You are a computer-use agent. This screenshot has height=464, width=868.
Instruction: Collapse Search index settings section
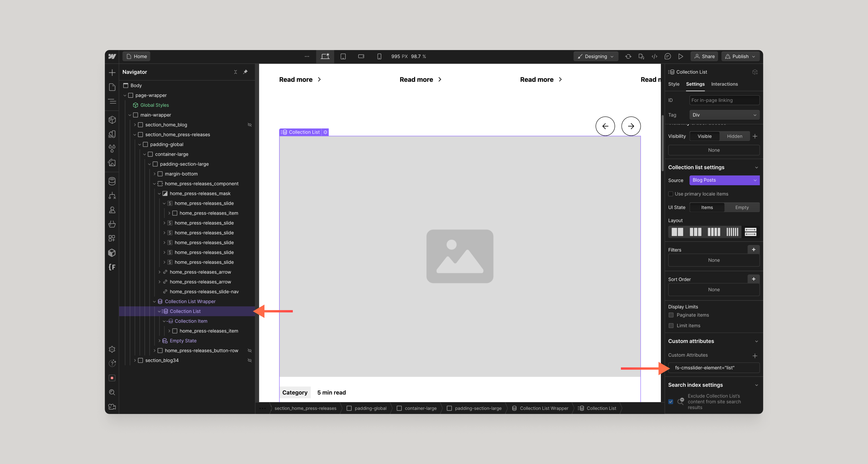tap(757, 385)
